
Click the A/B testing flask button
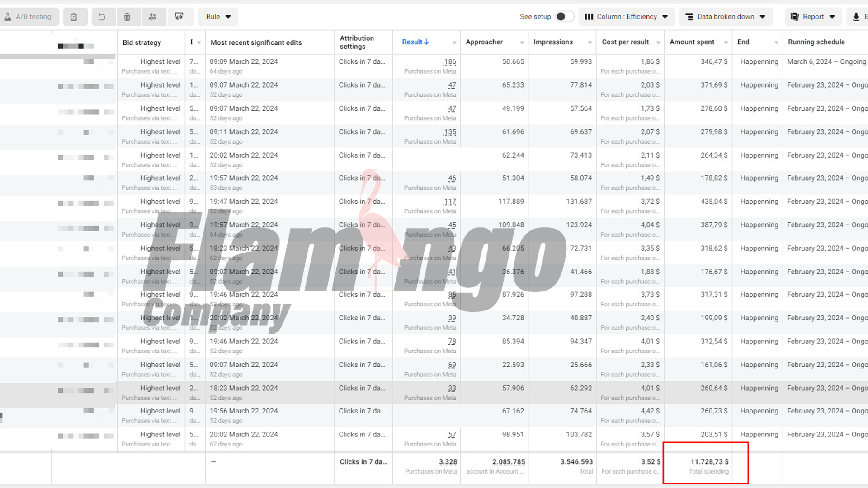pyautogui.click(x=28, y=17)
